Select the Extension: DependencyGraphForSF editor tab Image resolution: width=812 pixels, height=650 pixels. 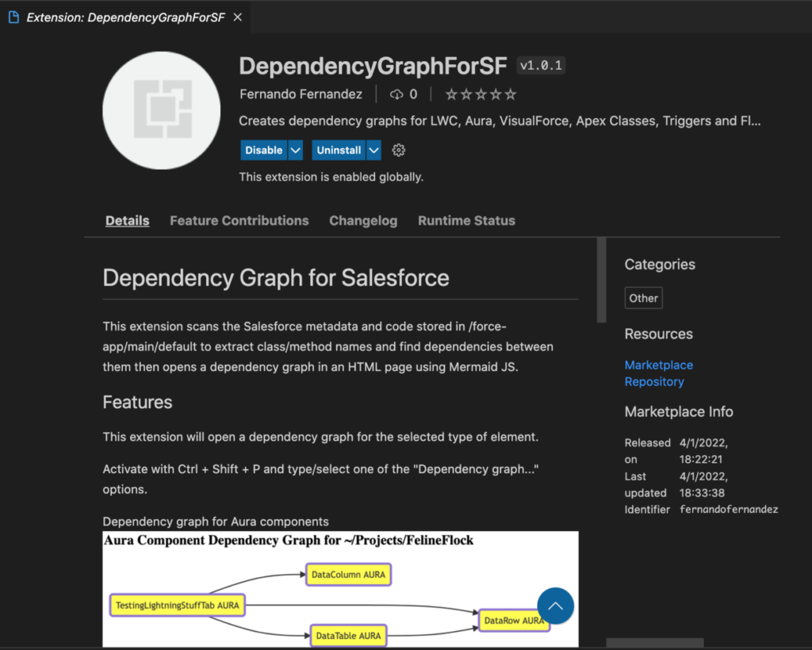point(125,17)
